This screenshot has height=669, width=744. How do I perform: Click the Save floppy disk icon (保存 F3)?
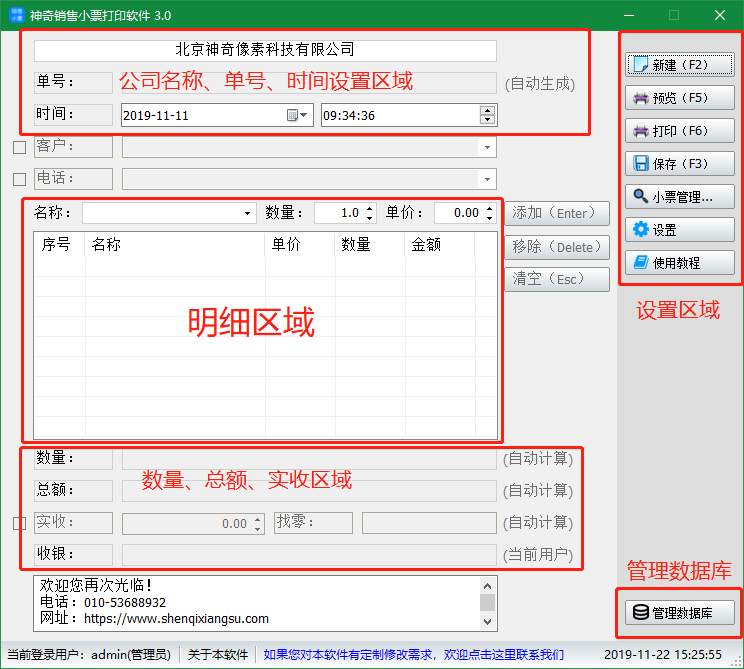[641, 164]
